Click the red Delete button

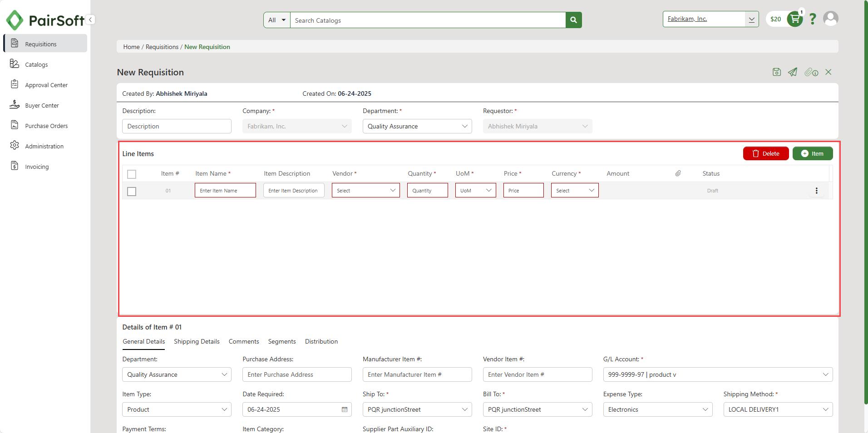point(766,153)
